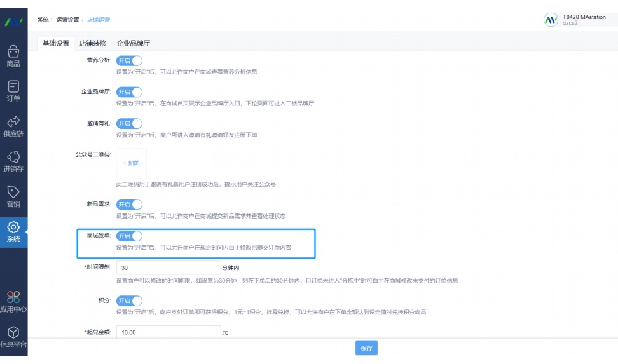Click + 加图 to upload QR code

click(131, 163)
